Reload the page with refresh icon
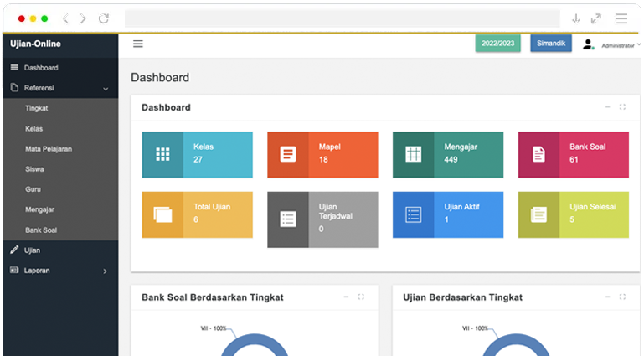This screenshot has width=644, height=356. click(x=104, y=18)
